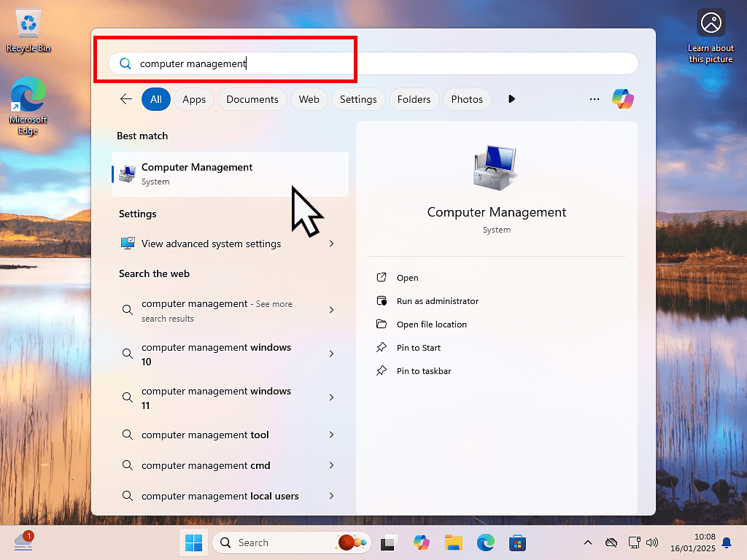Screen dimensions: 747x560
Task: Show hidden system tray icons
Action: [x=587, y=542]
